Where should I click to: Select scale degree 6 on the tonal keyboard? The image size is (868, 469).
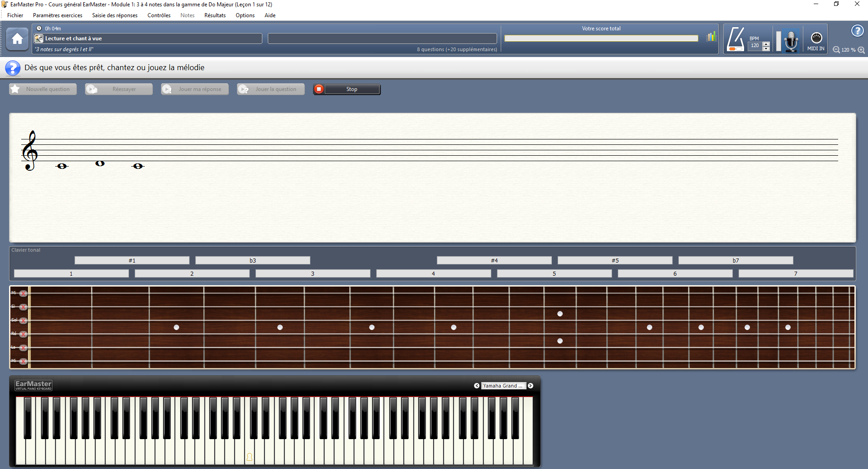tap(675, 273)
